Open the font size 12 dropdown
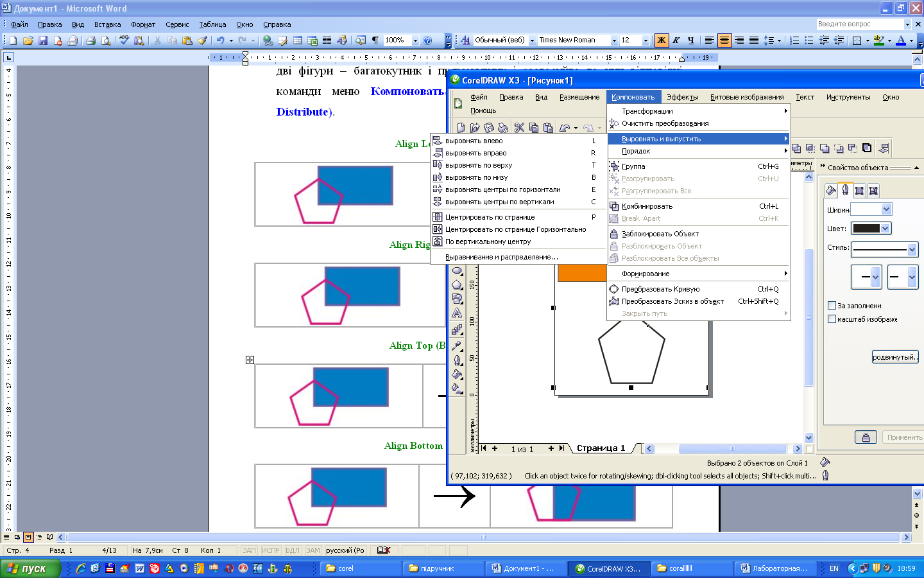Screen dimensions: 924x578 tap(646, 40)
